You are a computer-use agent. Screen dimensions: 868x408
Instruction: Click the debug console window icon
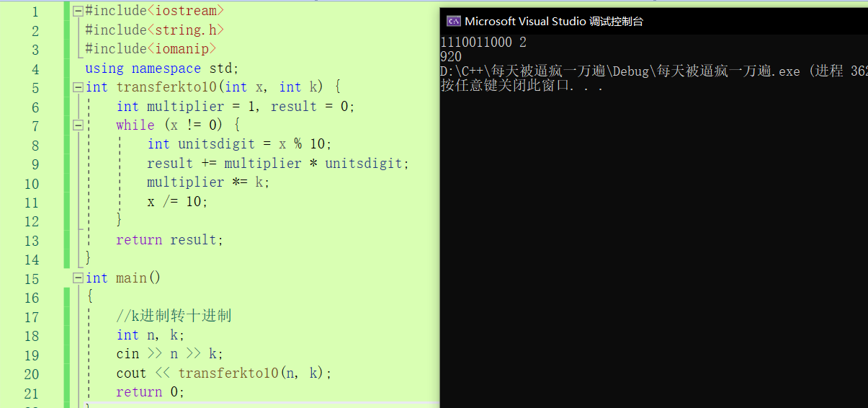point(454,22)
